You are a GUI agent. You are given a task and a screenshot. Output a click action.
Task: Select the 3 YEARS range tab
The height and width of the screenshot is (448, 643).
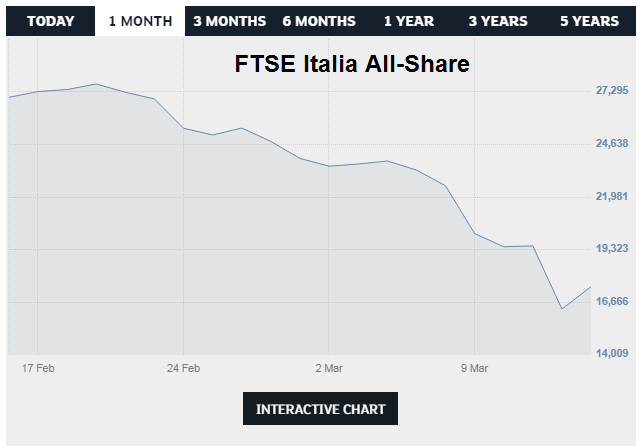point(498,20)
